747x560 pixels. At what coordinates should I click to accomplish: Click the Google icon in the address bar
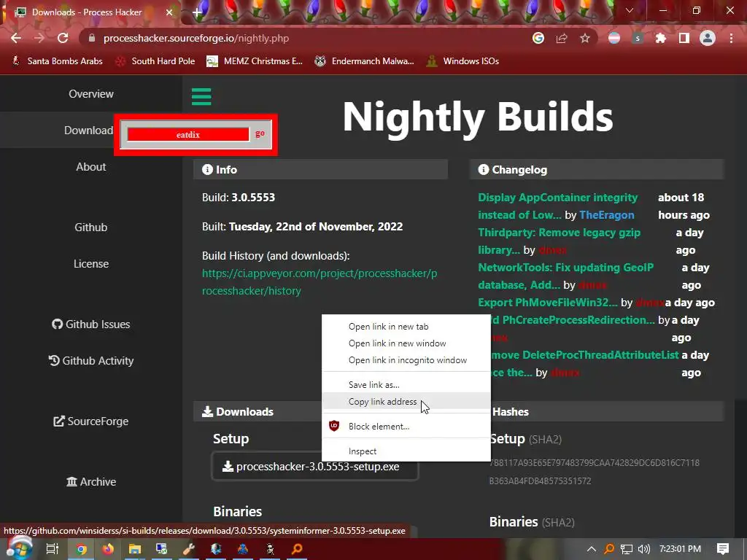coord(538,38)
